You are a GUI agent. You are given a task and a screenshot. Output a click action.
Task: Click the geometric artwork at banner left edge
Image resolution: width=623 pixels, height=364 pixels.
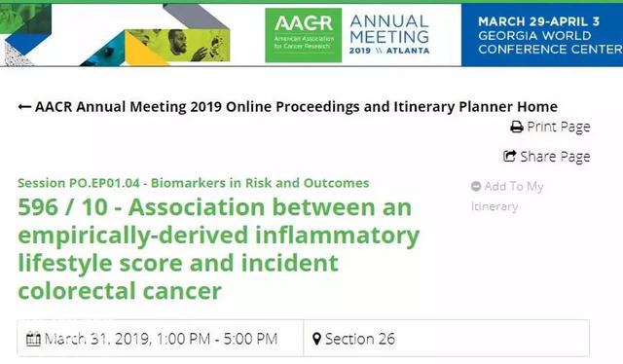pyautogui.click(x=25, y=35)
